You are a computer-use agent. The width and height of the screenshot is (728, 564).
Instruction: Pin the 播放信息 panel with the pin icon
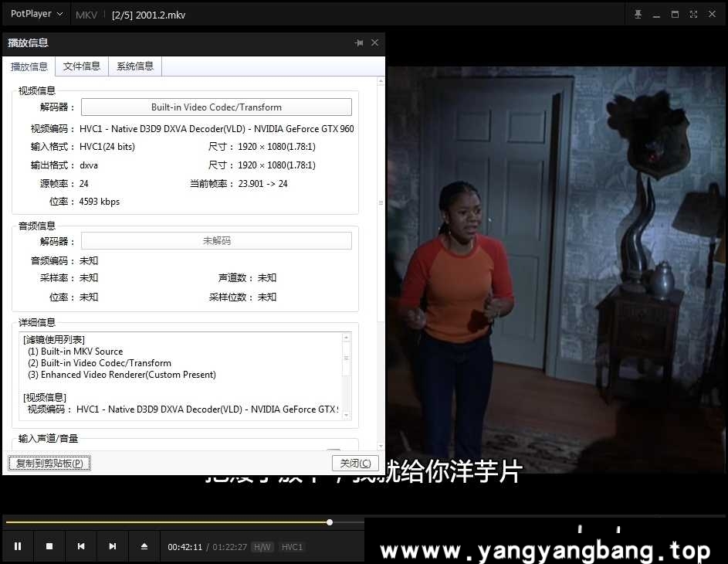tap(358, 43)
